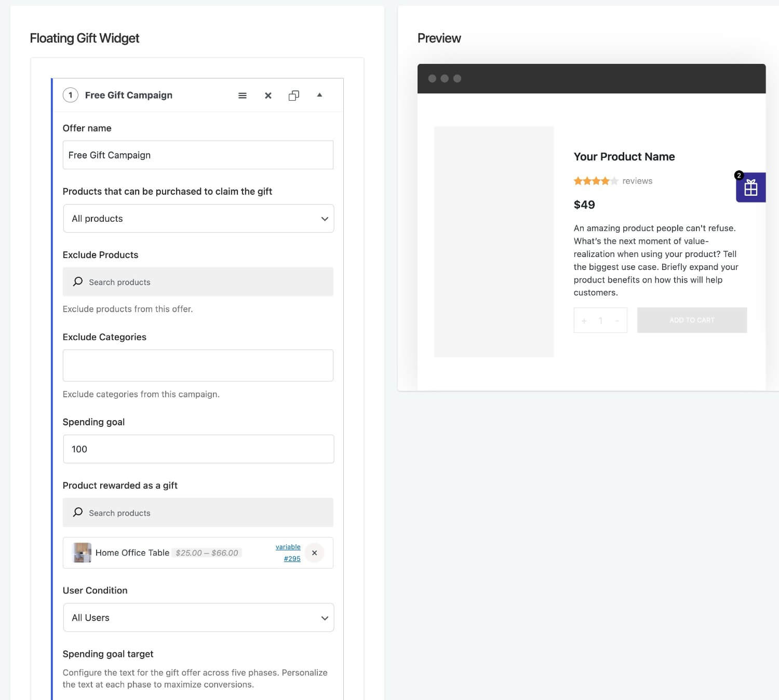Click the Home Office Table product name
Image resolution: width=779 pixels, height=700 pixels.
tap(132, 553)
